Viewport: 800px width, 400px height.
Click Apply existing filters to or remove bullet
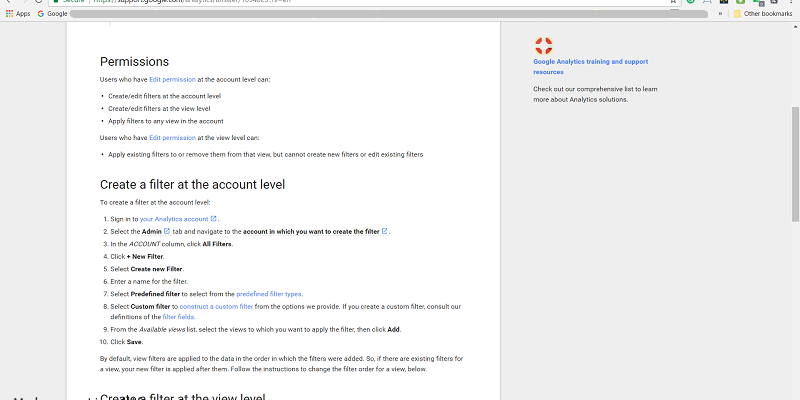pos(265,155)
